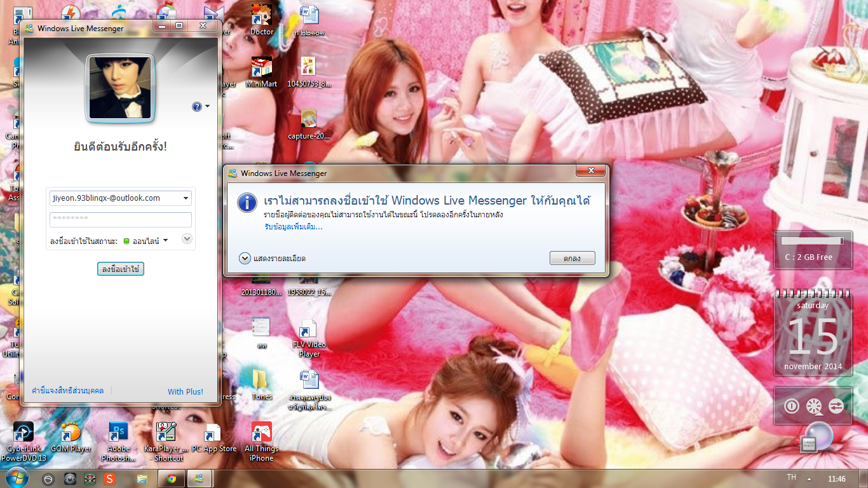
Task: Click the sign-in button in Messenger
Action: pos(121,269)
